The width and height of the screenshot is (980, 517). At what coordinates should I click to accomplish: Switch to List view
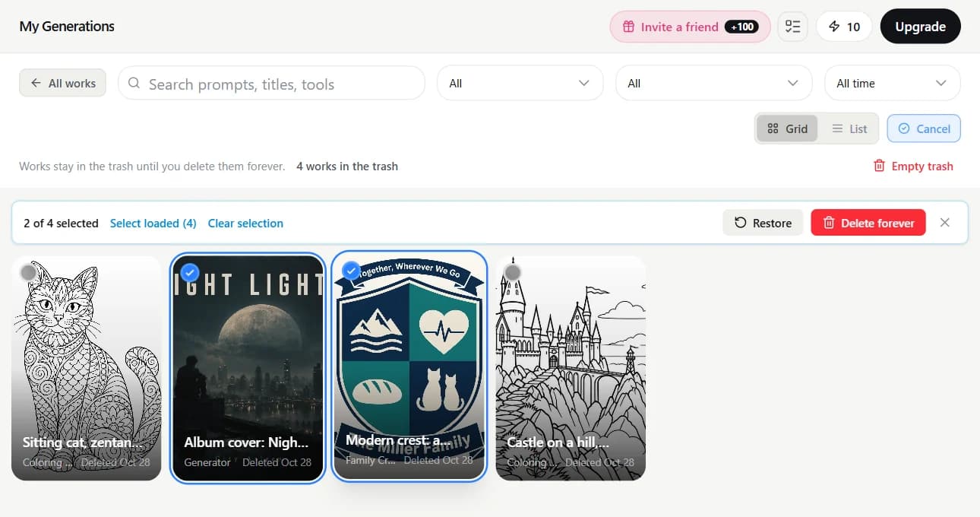[x=849, y=128]
